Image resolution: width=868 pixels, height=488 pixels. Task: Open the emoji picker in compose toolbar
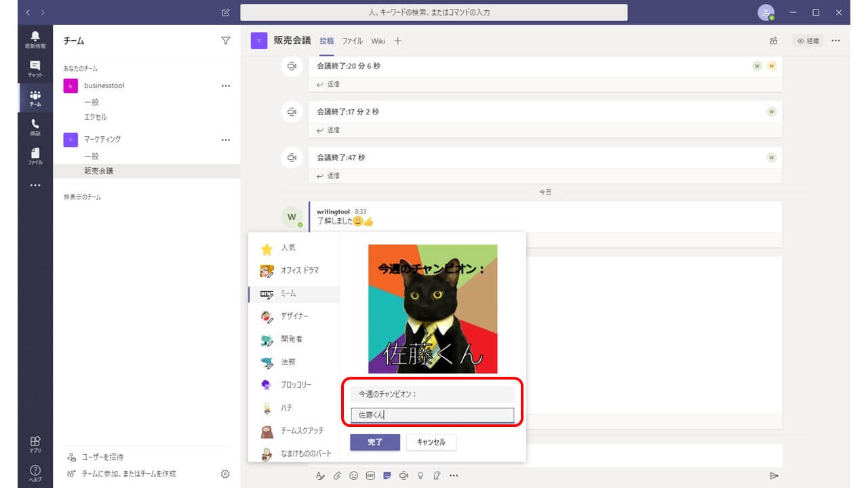coord(353,476)
